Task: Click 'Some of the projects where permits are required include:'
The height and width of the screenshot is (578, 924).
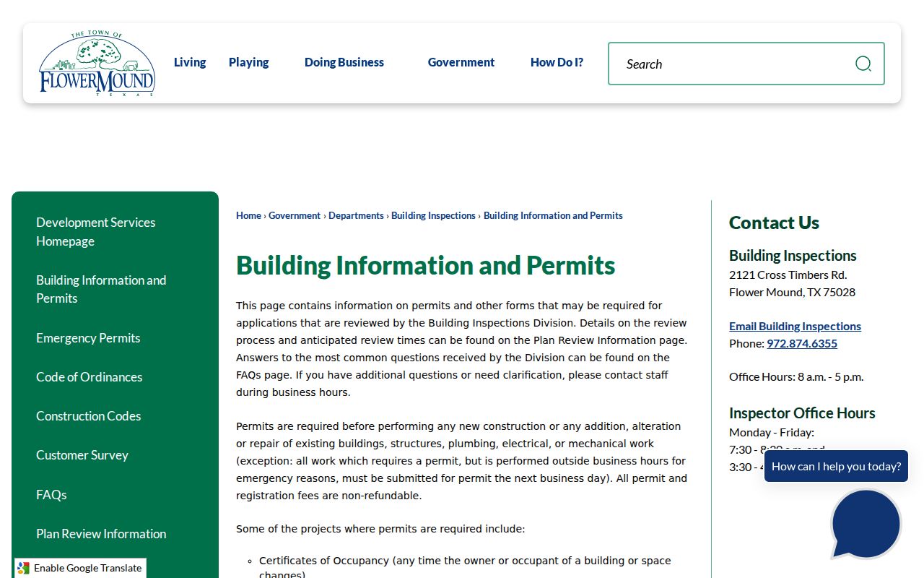Action: (380, 529)
